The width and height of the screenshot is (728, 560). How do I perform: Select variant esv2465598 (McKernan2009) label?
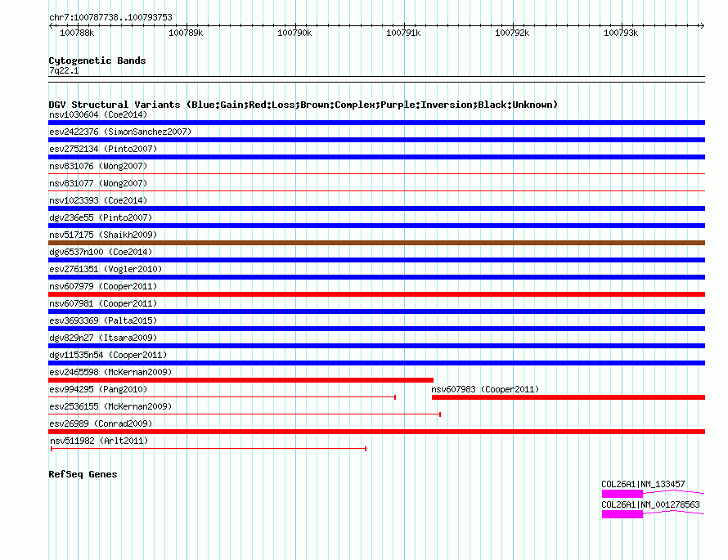(110, 372)
